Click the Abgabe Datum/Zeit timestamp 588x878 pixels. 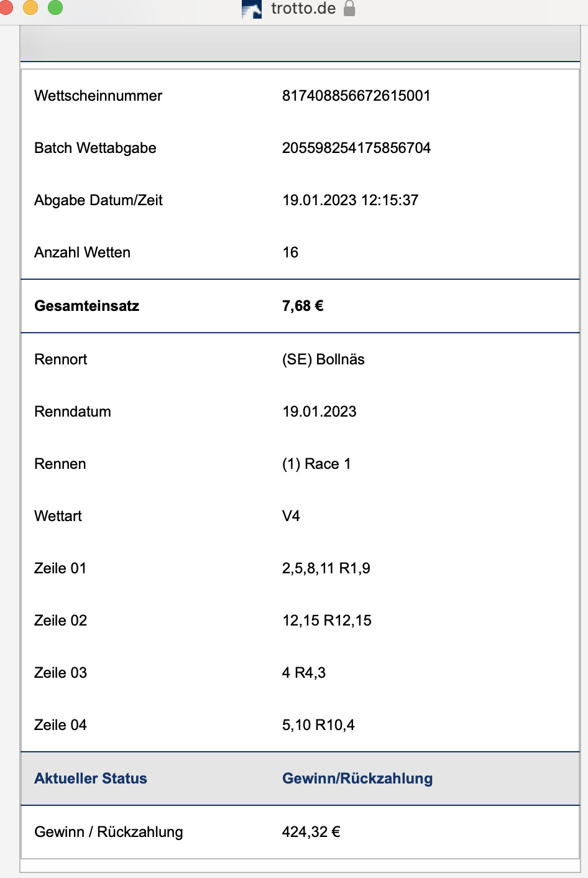click(351, 200)
